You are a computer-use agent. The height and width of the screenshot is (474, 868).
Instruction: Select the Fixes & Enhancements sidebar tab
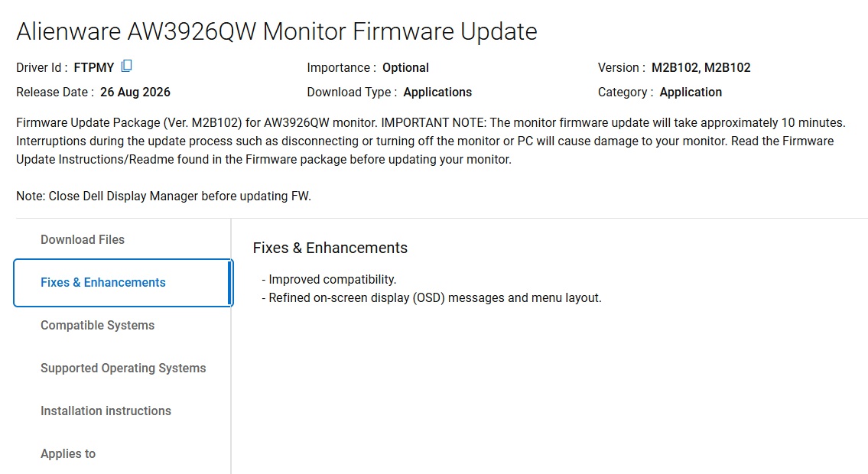(x=123, y=283)
